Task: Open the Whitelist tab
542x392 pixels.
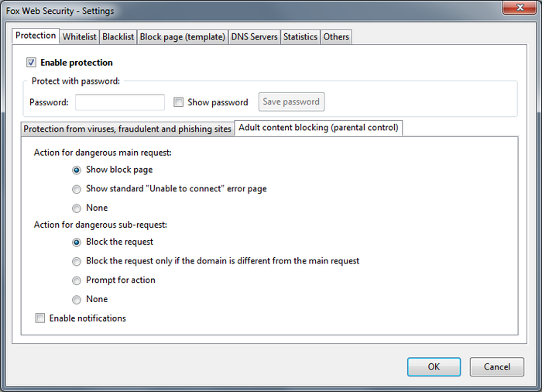Action: coord(80,36)
